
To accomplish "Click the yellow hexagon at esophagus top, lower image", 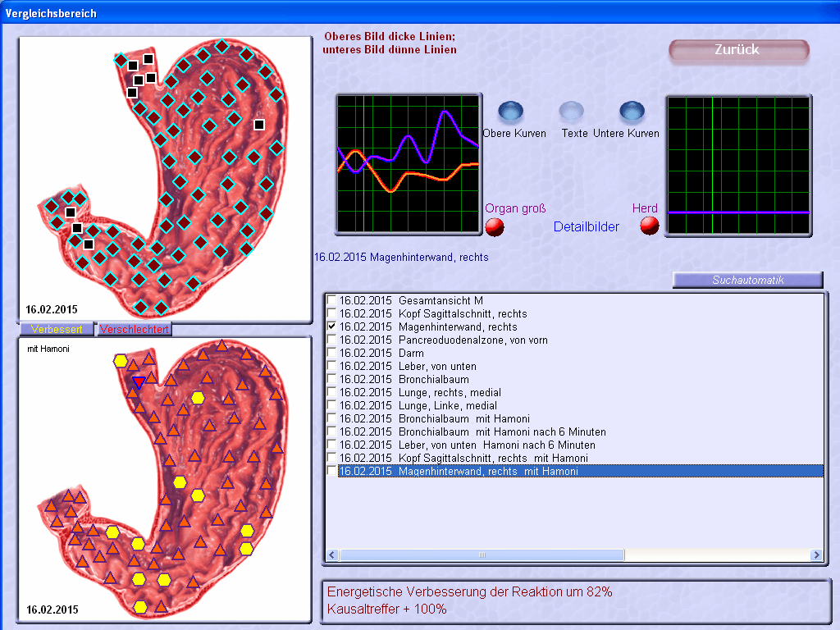I will (121, 361).
